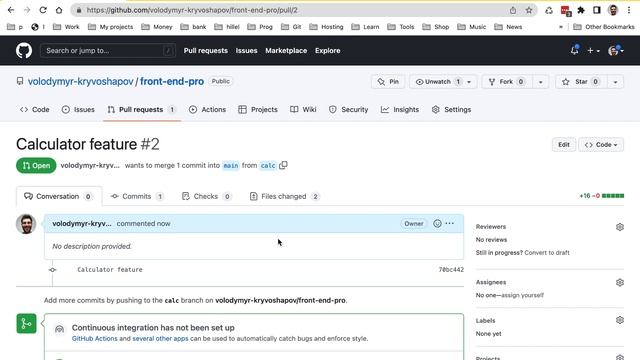
Task: Click the green merge status icon
Action: pos(27,324)
